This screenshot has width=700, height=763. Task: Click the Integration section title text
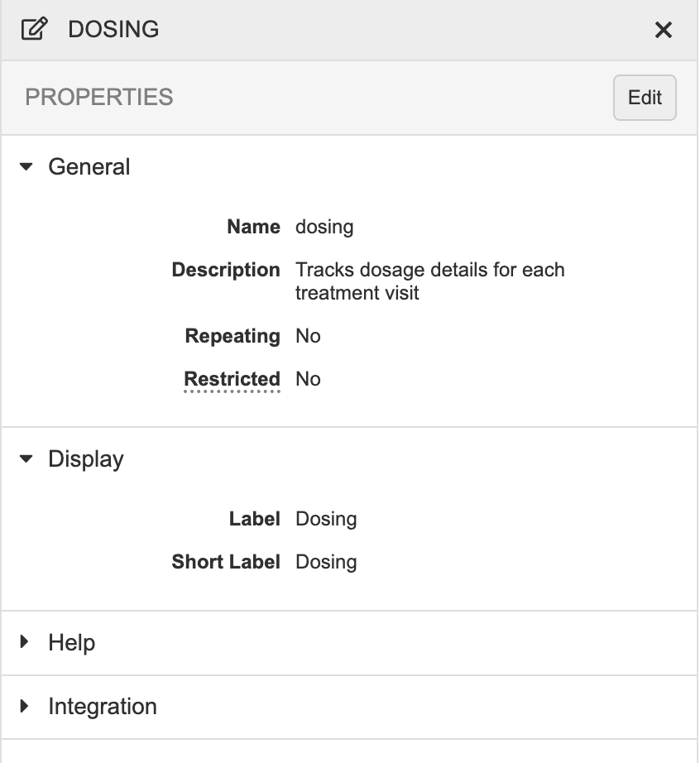click(x=103, y=707)
